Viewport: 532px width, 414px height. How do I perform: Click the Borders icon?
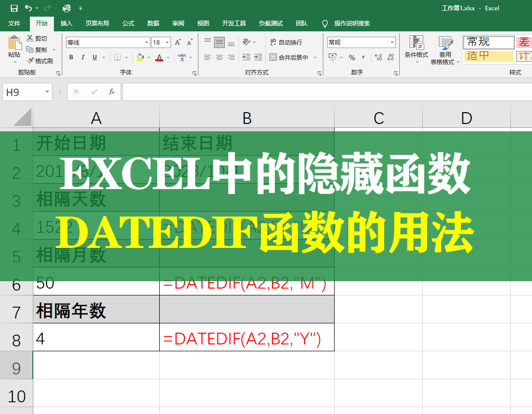pos(118,57)
